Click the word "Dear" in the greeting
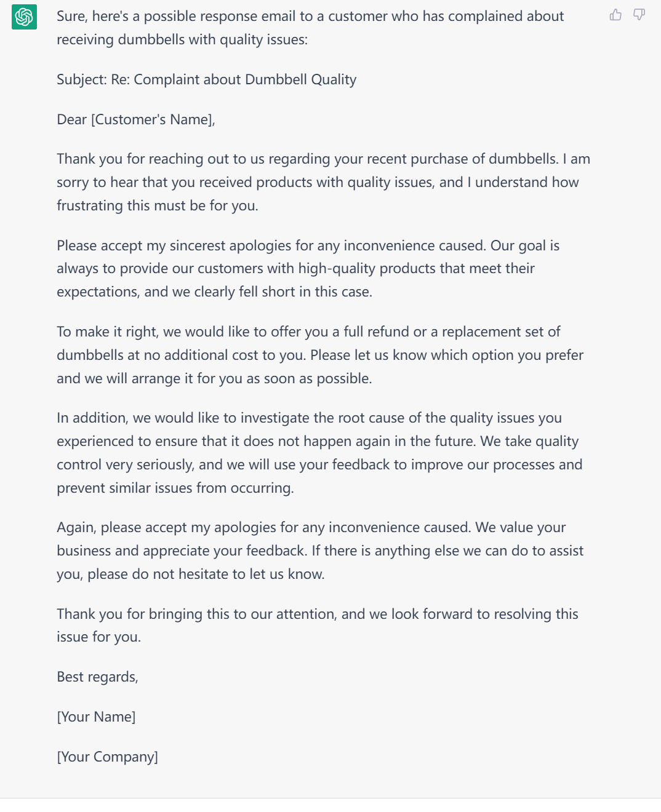The image size is (661, 812). click(x=71, y=119)
